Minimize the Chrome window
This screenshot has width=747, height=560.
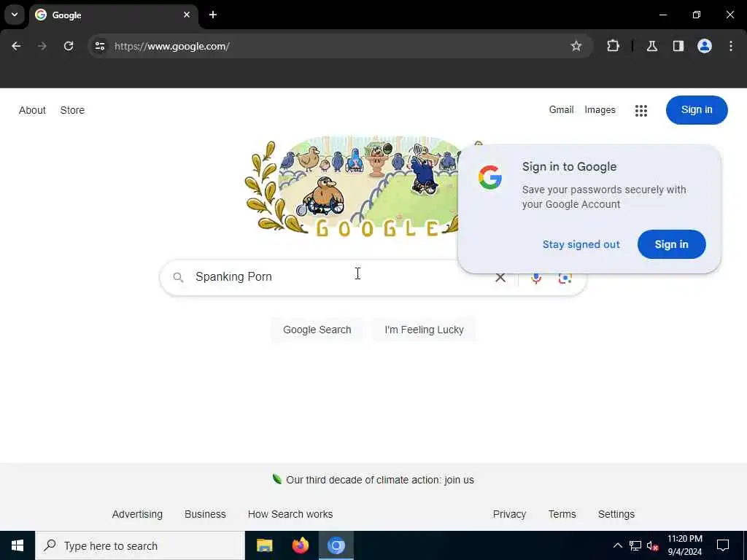pos(662,15)
